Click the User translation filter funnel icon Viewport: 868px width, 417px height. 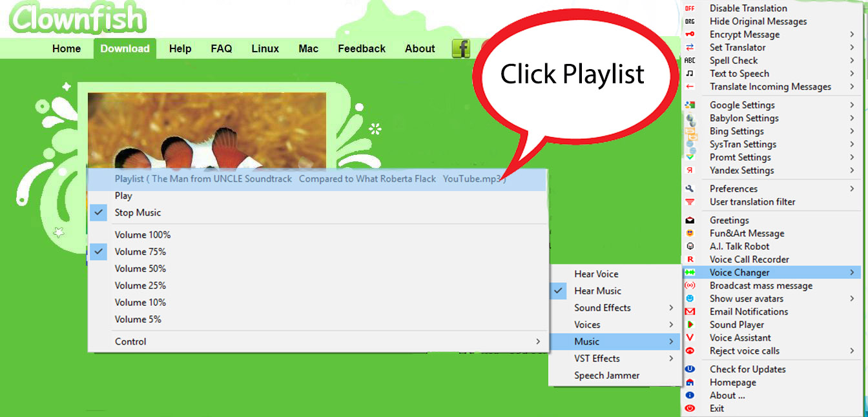[x=690, y=201]
